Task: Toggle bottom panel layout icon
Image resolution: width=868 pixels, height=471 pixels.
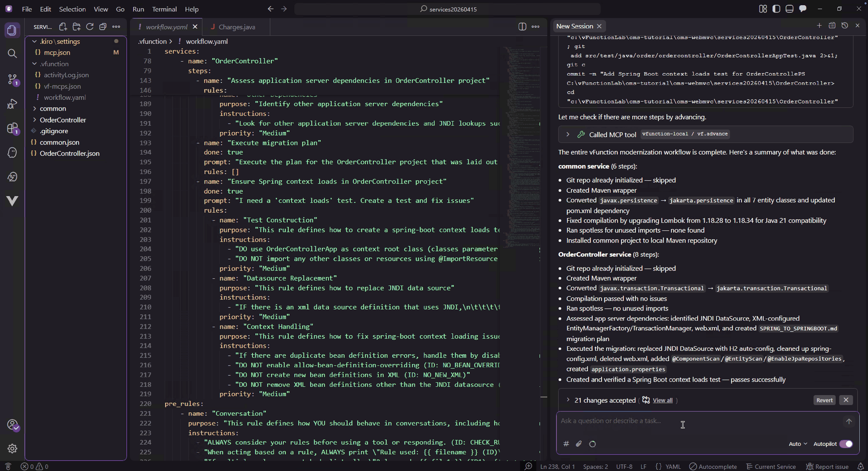Action: 789,9
